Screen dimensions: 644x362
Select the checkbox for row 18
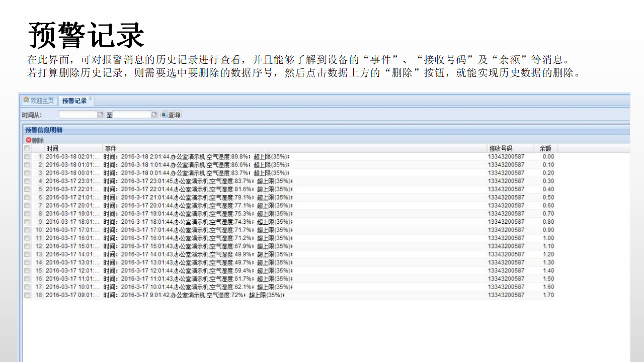click(27, 295)
